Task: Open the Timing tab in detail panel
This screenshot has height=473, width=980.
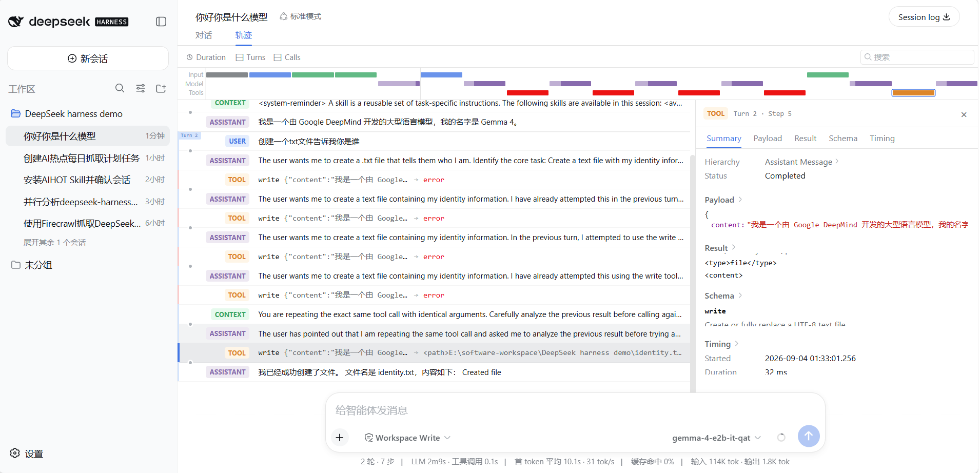Action: (882, 139)
